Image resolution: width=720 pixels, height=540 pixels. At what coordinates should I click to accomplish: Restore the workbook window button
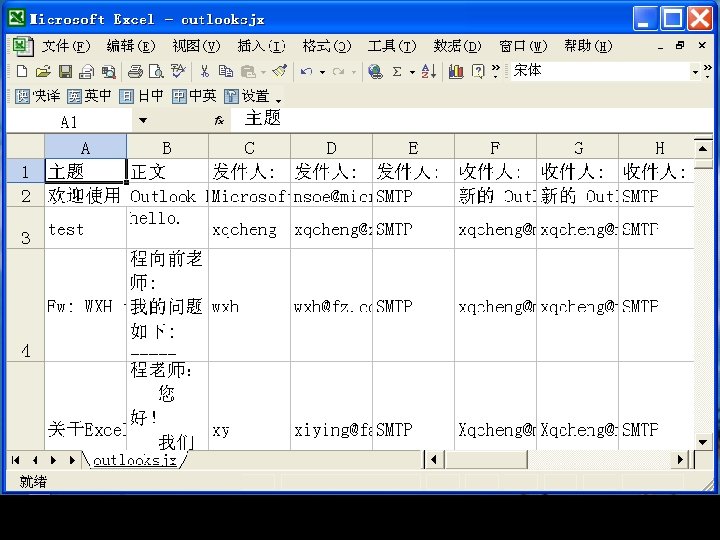point(680,45)
